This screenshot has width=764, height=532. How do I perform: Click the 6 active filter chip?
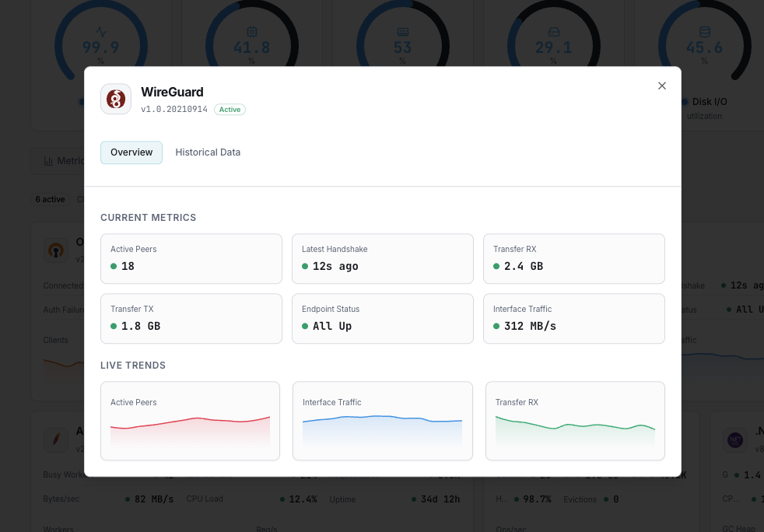coord(50,199)
